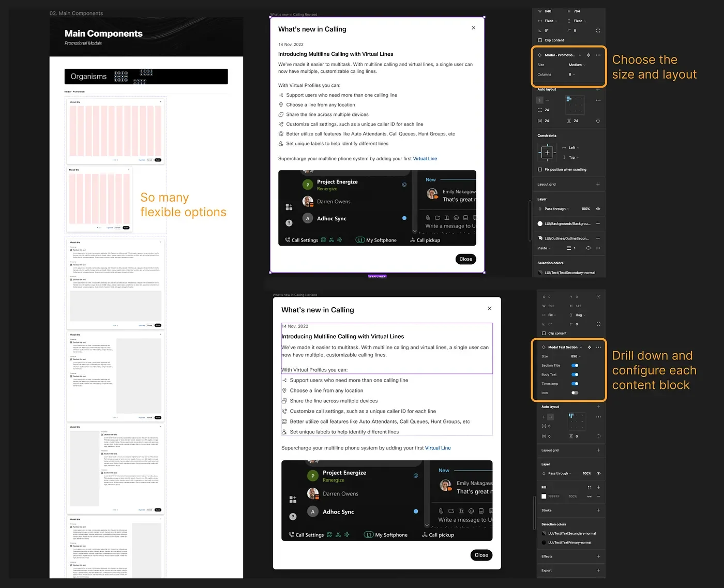Open the Columns 8 dropdown
The height and width of the screenshot is (588, 724).
click(572, 74)
